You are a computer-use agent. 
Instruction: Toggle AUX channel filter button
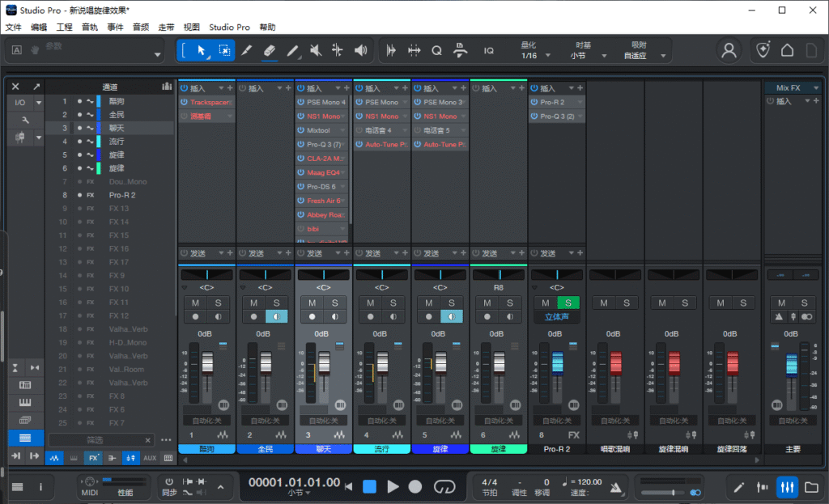pos(150,458)
